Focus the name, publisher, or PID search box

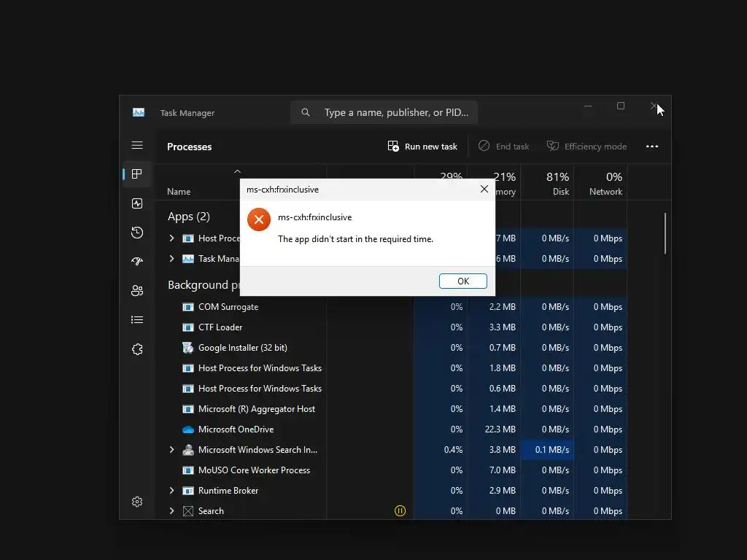[384, 112]
